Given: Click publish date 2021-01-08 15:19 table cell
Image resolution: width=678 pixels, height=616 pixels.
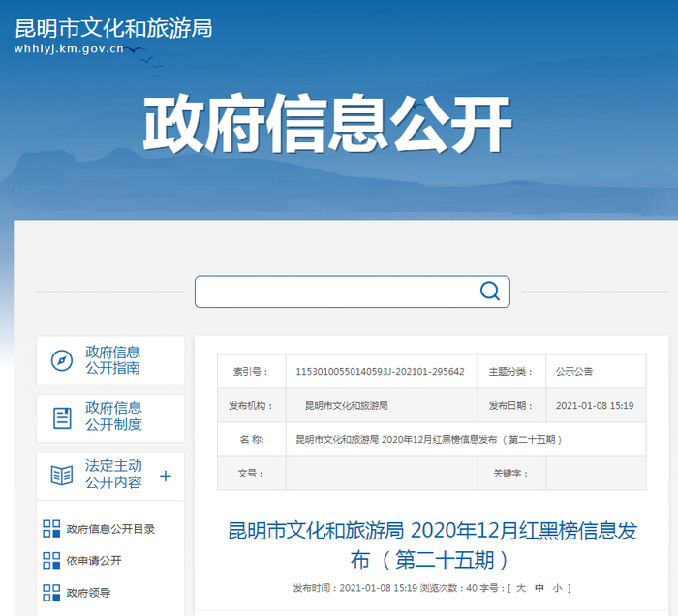Looking at the screenshot, I should (x=595, y=406).
